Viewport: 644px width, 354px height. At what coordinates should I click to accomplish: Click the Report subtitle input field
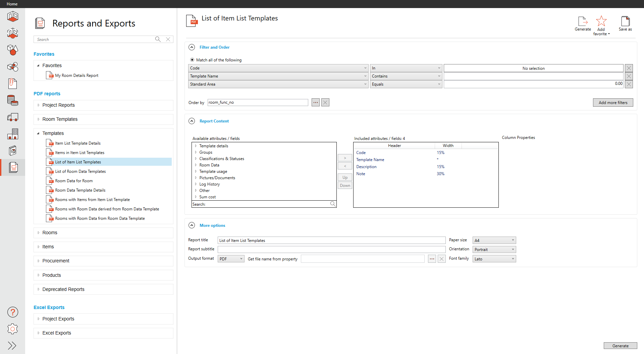pyautogui.click(x=331, y=249)
